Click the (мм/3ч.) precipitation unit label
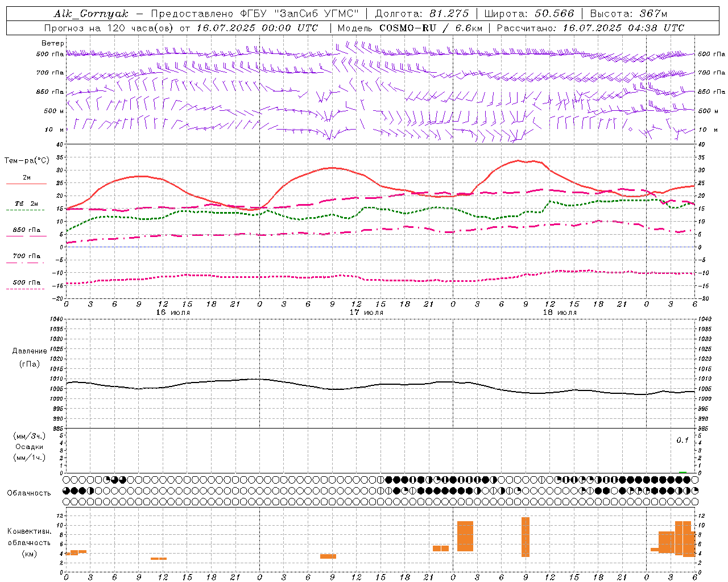This screenshot has width=728, height=582. point(29,436)
